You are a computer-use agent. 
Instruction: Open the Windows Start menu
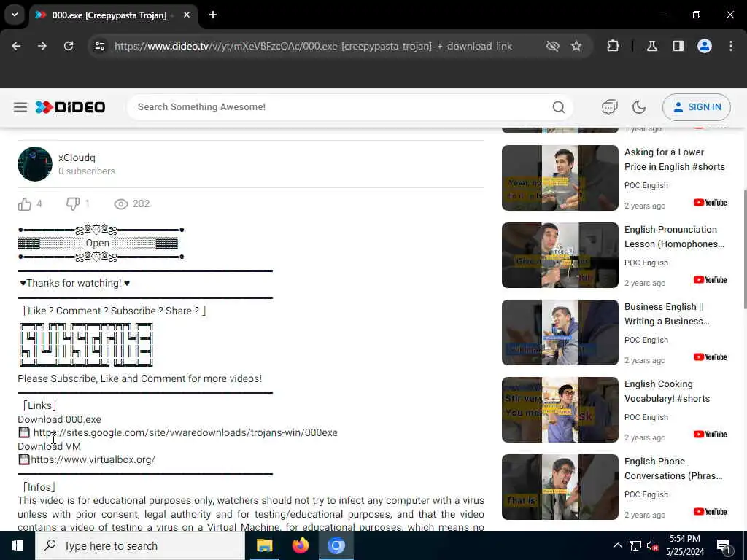coord(18,545)
